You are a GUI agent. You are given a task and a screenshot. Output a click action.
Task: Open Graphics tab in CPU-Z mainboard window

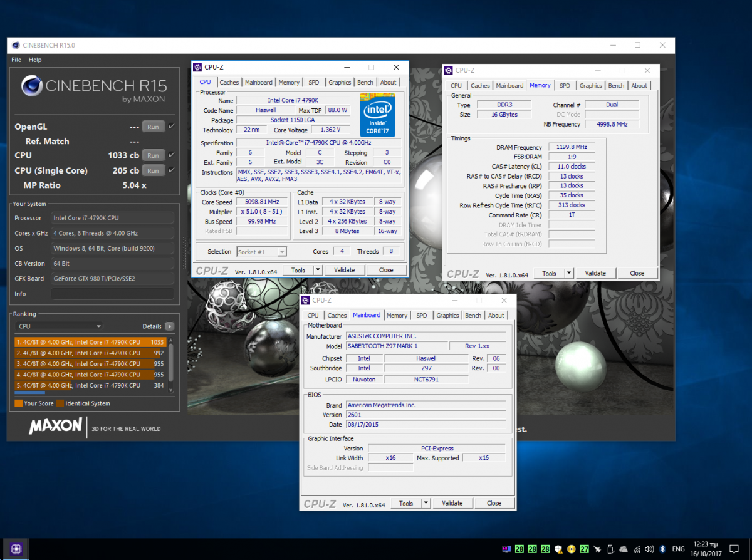[x=447, y=316]
